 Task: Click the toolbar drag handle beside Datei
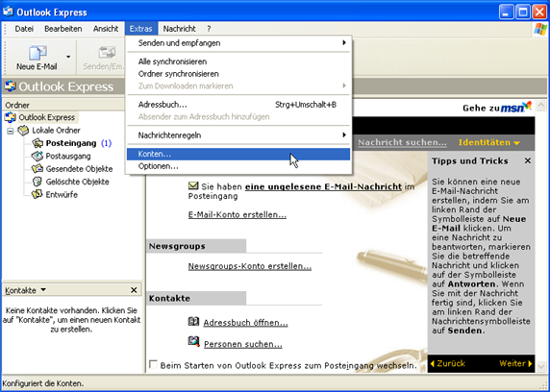tap(5, 29)
